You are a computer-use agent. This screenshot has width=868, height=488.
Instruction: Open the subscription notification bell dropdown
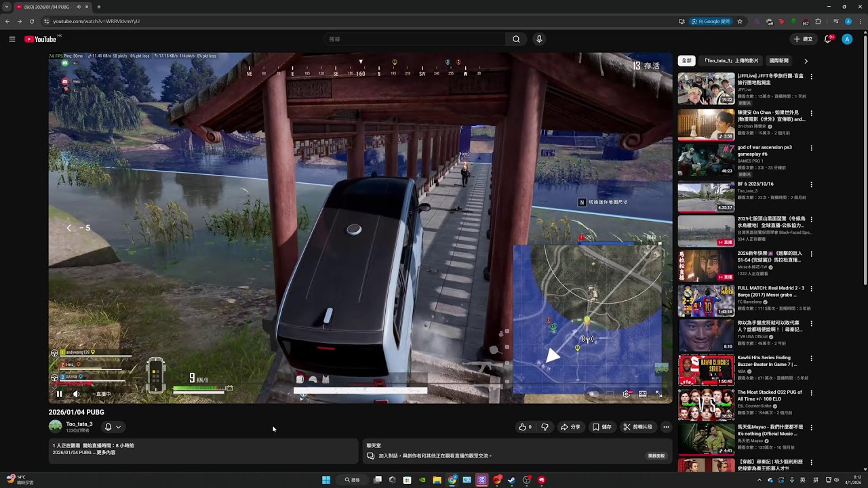click(113, 427)
